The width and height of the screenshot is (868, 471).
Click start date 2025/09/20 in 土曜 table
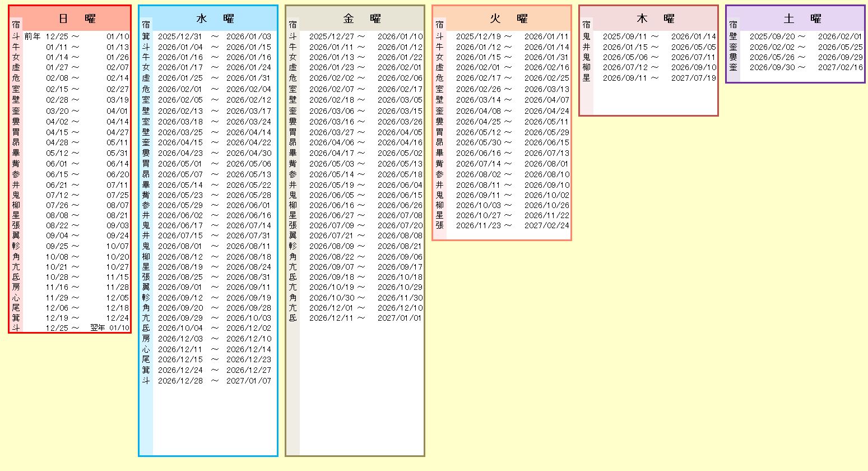(772, 36)
